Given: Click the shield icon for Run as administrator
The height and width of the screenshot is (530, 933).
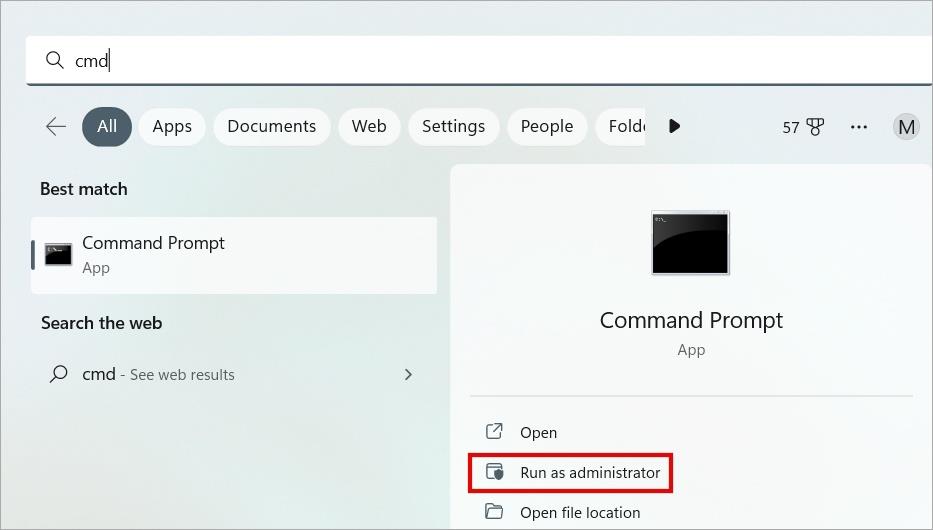Looking at the screenshot, I should point(494,472).
